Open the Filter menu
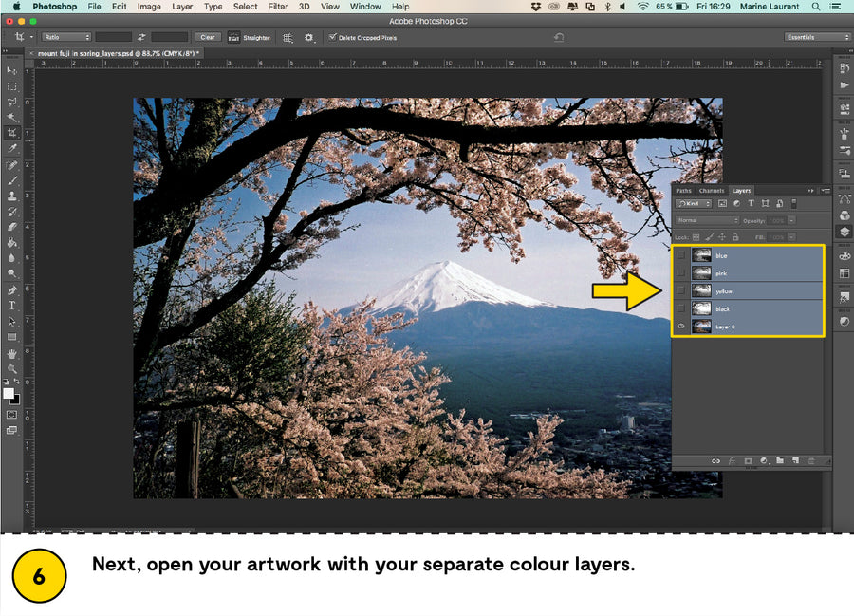Viewport: 854px width, 616px height. click(x=278, y=7)
